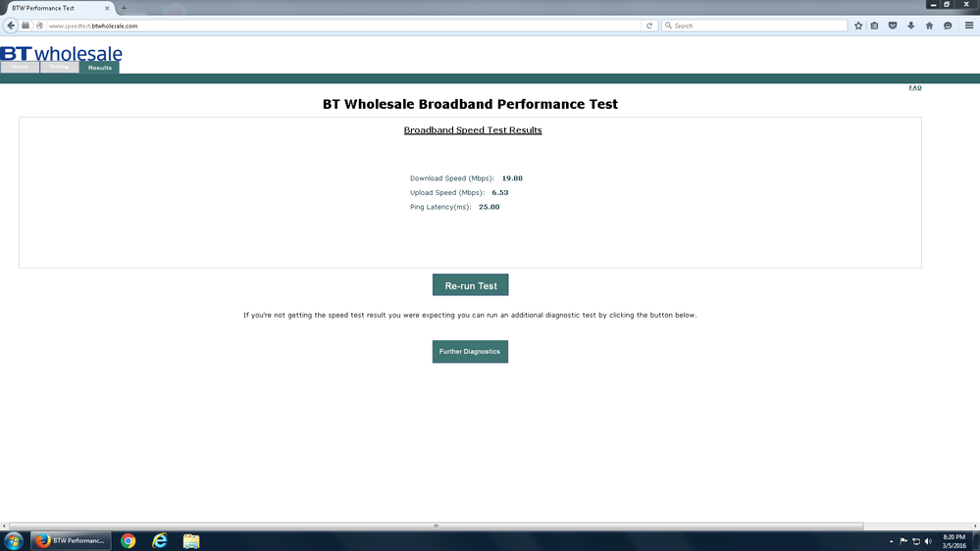
Task: Click the horizontal scrollbar at bottom
Action: coord(437,526)
